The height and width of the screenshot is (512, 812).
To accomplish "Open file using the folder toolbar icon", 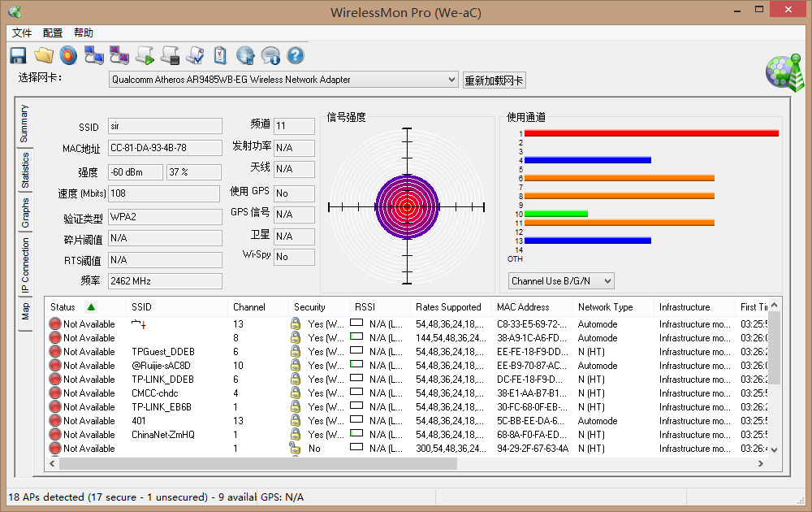I will 43,55.
